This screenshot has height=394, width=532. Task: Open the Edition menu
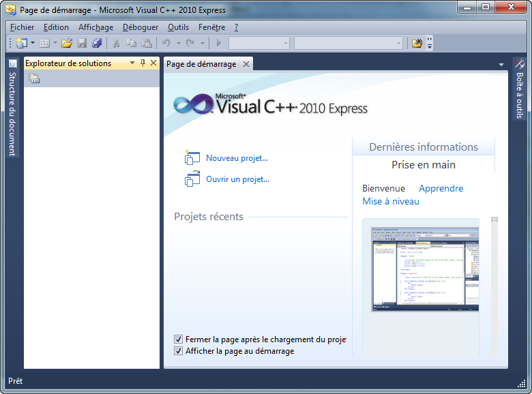56,27
